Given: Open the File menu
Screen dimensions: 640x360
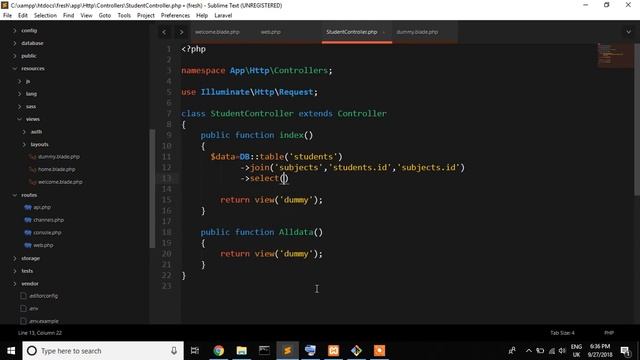Looking at the screenshot, I should pos(7,16).
